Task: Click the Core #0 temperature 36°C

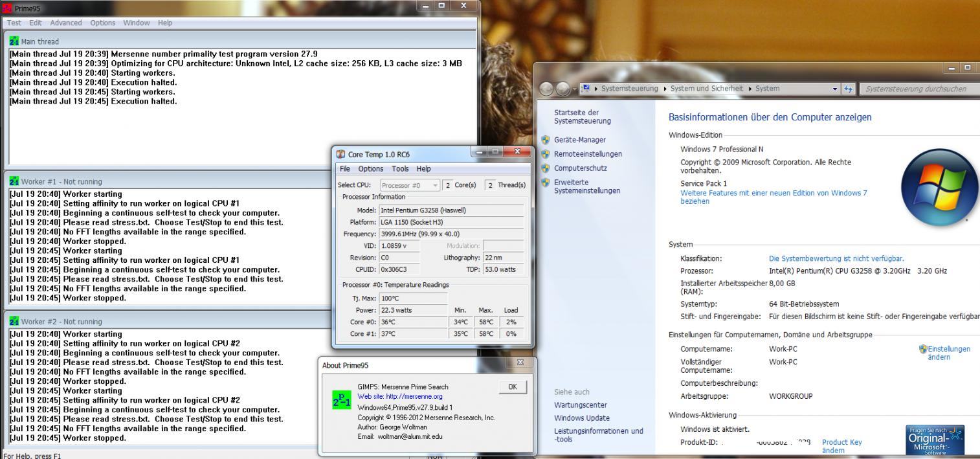Action: click(412, 322)
